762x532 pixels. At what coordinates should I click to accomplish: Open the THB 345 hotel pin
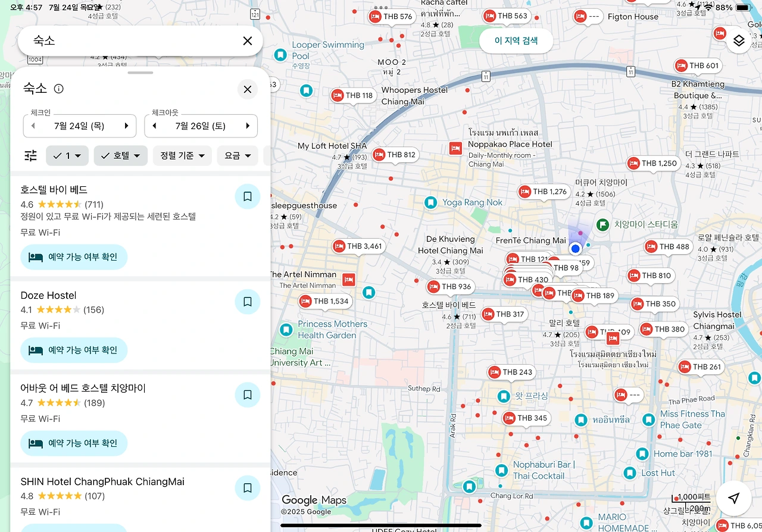click(x=525, y=418)
